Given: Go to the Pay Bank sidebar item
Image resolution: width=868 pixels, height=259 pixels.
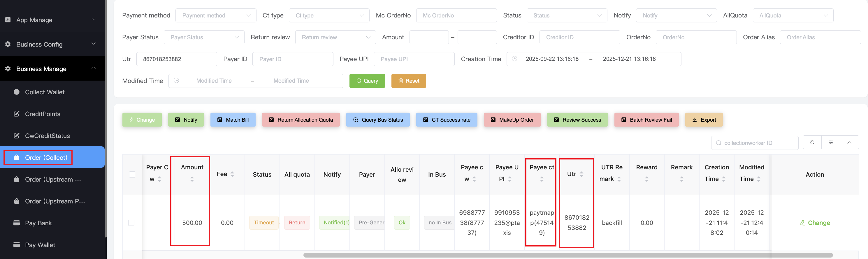Looking at the screenshot, I should 38,223.
